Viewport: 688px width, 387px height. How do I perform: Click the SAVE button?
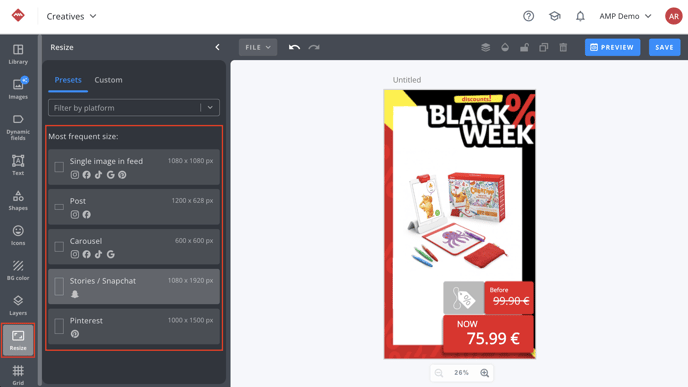(x=664, y=47)
